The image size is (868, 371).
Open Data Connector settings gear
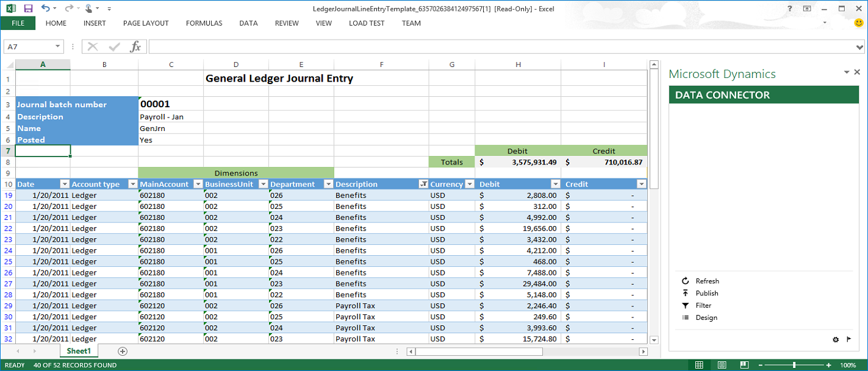point(836,339)
